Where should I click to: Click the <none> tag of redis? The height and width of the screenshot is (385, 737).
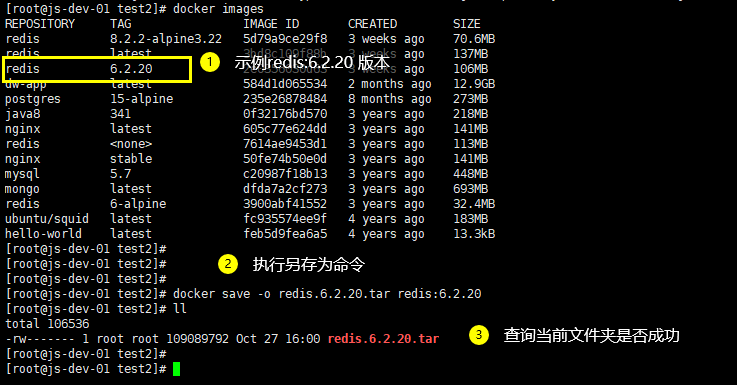(131, 144)
